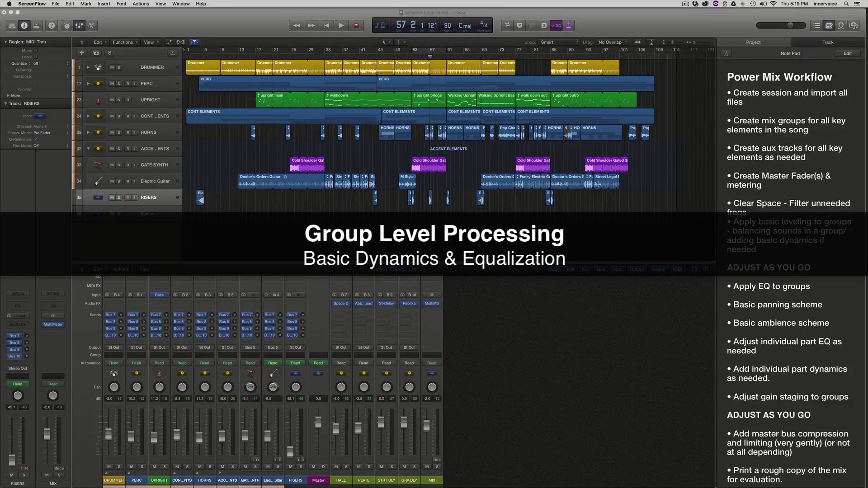Open Spotlight search in menu bar

coord(846,4)
